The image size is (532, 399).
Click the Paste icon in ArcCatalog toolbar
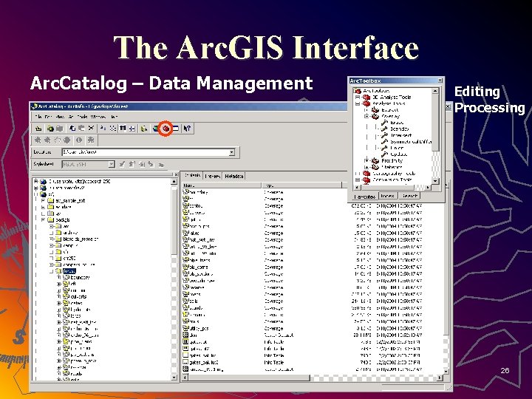point(81,129)
